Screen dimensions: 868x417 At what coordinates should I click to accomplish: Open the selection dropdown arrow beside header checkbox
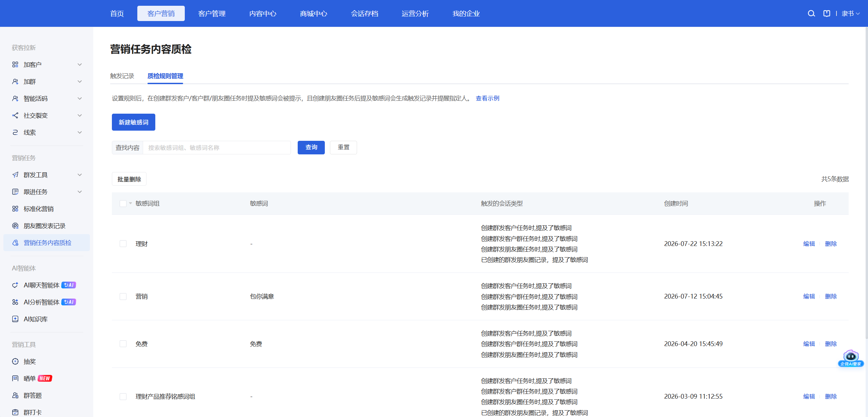click(131, 203)
